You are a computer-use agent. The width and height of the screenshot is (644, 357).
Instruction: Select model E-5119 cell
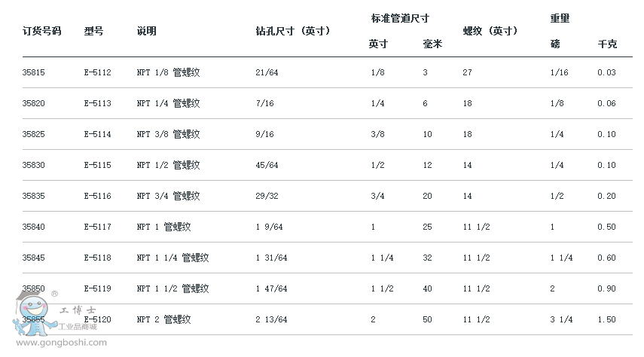coord(97,288)
